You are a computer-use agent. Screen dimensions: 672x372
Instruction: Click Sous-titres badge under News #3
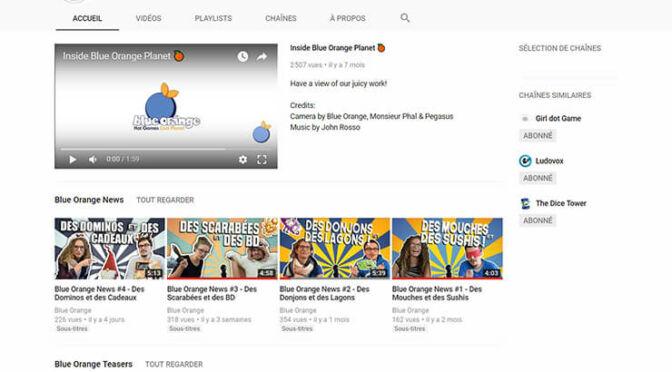(x=184, y=329)
